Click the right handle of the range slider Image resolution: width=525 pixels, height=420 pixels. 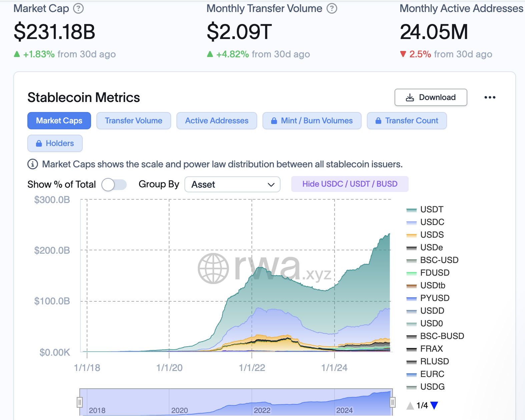click(x=393, y=402)
